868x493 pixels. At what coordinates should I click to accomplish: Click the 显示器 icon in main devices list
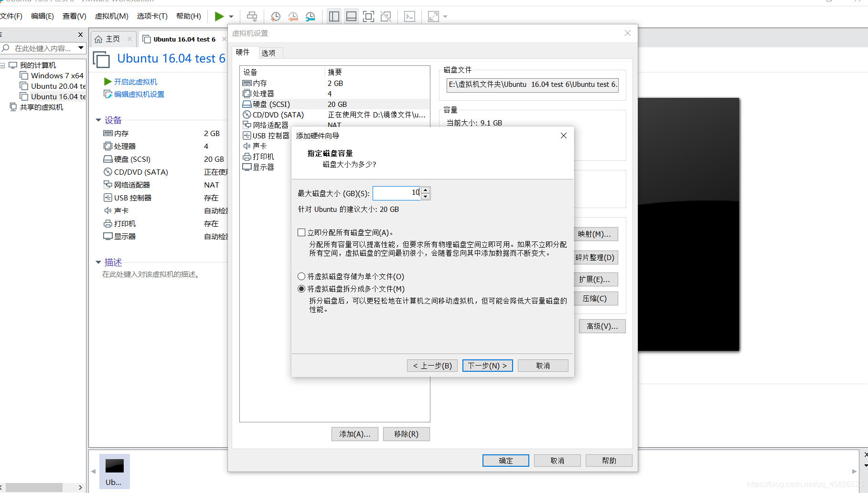(108, 236)
